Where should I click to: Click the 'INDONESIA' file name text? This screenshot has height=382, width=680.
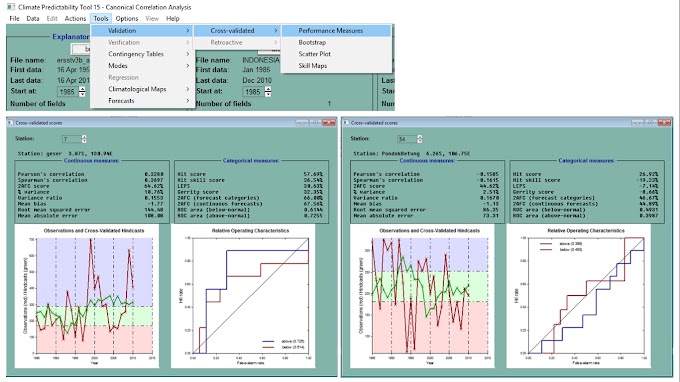(261, 60)
